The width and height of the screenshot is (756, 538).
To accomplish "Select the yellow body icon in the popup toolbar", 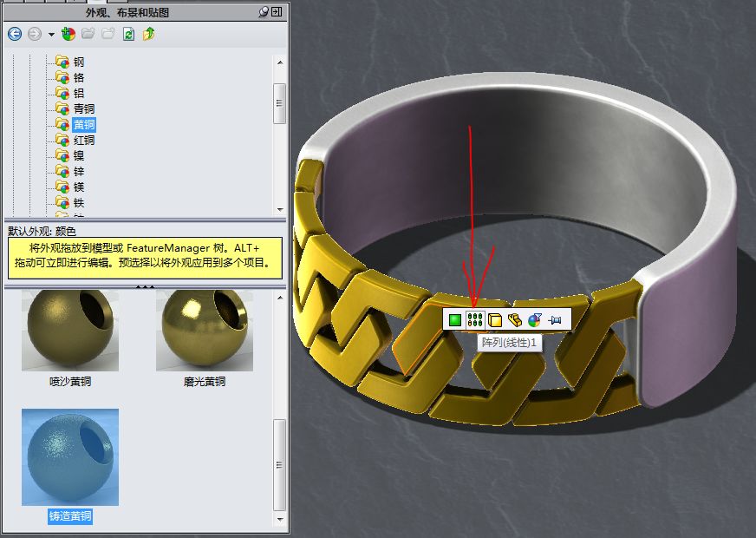I will coord(494,319).
